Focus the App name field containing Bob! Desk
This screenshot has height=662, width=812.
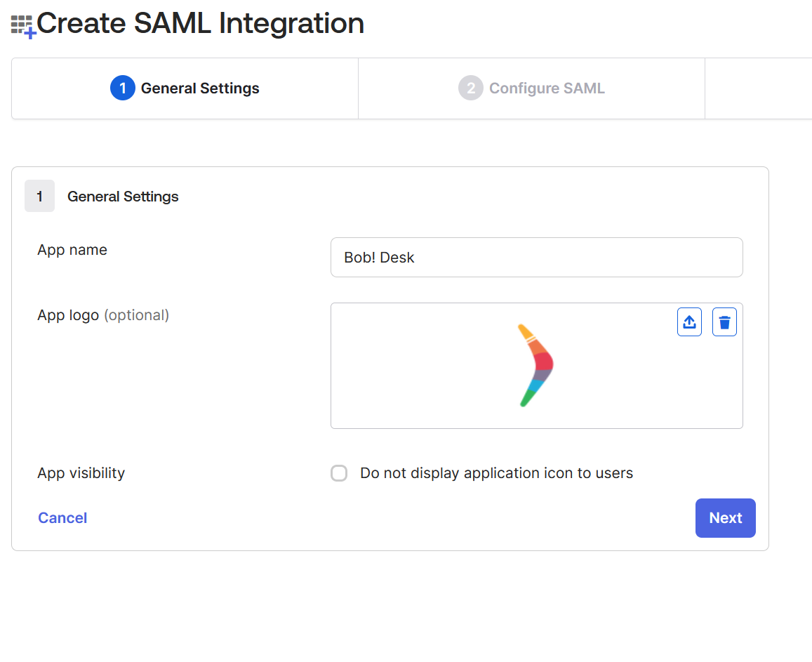click(536, 258)
